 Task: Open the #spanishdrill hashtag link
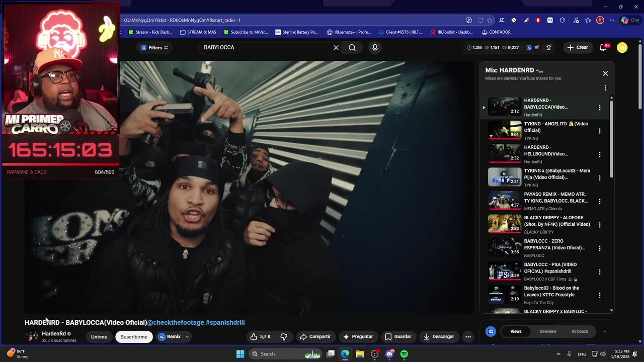[225, 322]
